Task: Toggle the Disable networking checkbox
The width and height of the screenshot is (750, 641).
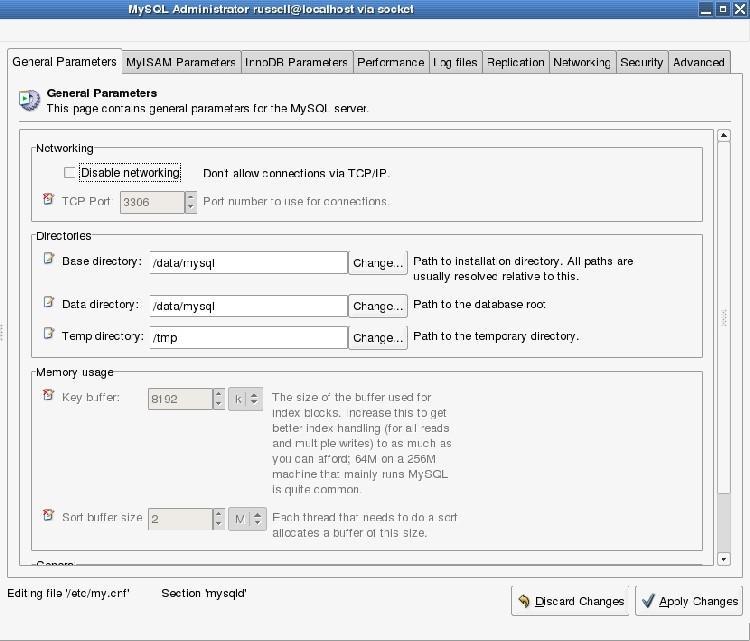Action: point(70,173)
